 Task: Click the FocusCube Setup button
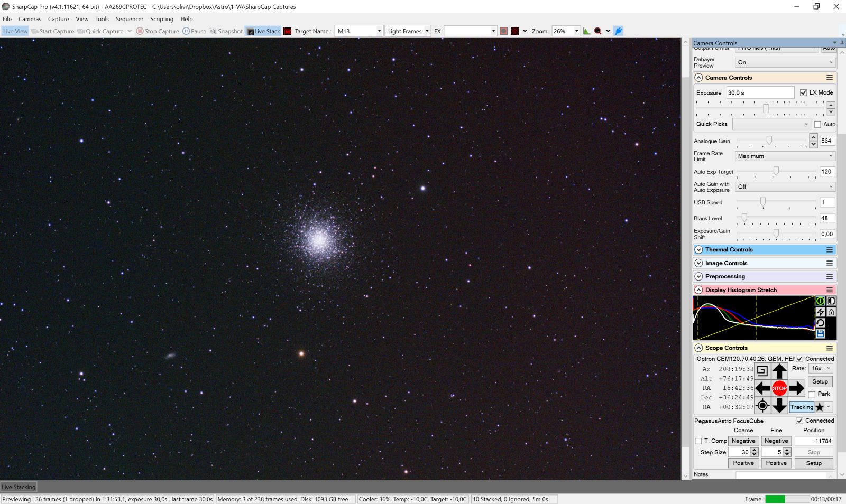[814, 463]
